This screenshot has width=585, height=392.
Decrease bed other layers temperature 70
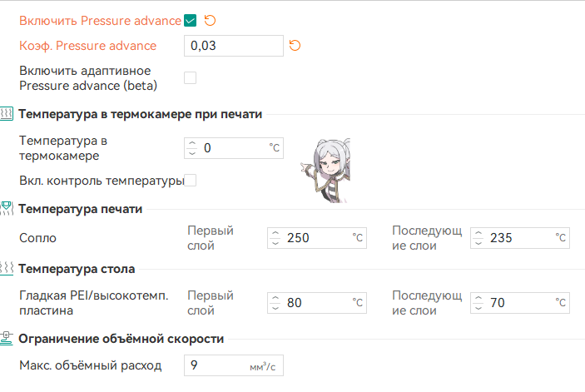(x=478, y=307)
